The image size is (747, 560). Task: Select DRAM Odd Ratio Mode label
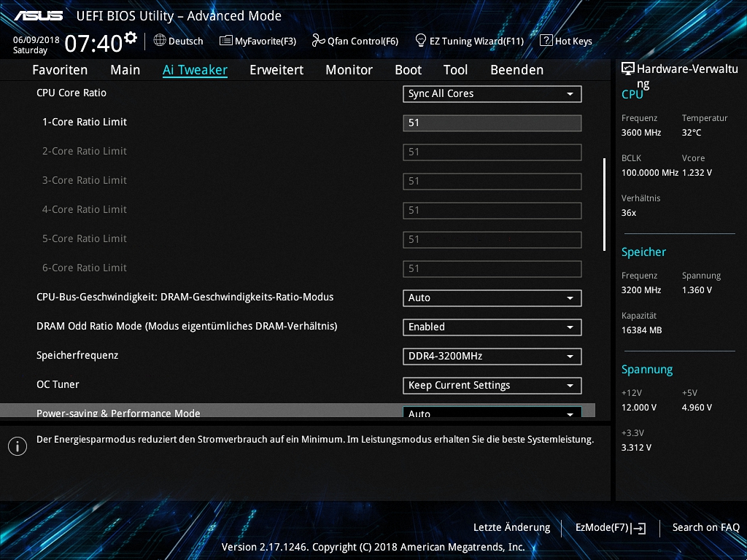(187, 326)
